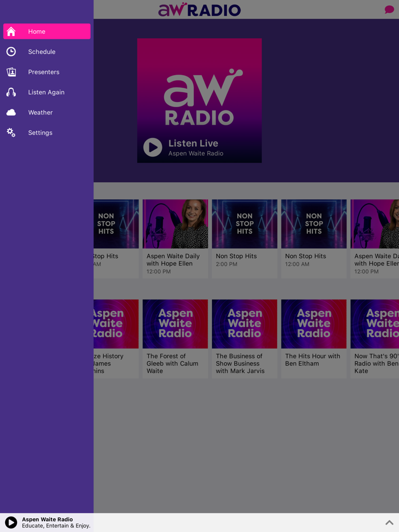Choose Listen Again from the menu

(47, 92)
